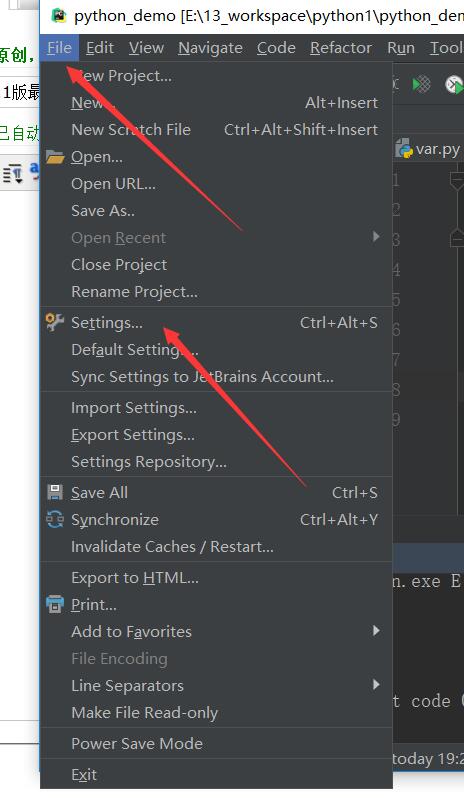Click the Open folder icon
Viewport: 464px width, 798px height.
pyautogui.click(x=55, y=157)
